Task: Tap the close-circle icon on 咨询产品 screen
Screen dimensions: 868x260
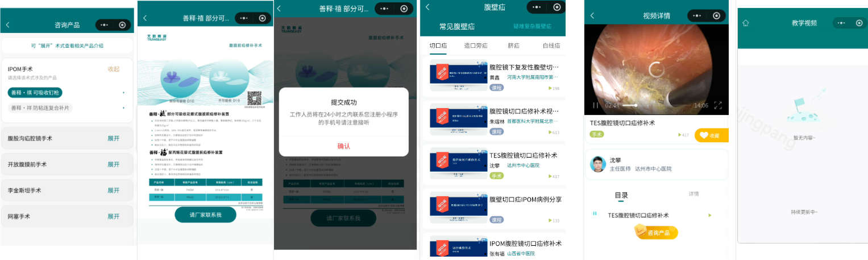Action: tap(122, 25)
